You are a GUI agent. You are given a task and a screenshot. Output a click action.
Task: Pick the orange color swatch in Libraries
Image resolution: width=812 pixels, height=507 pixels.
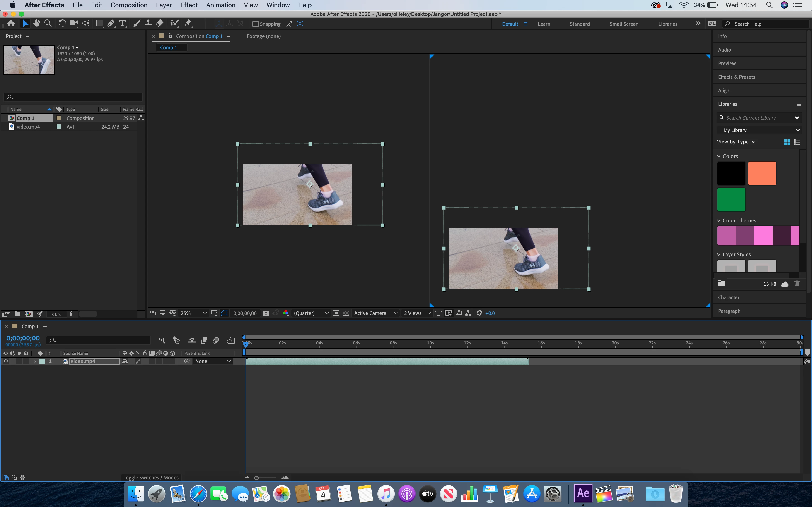click(762, 173)
